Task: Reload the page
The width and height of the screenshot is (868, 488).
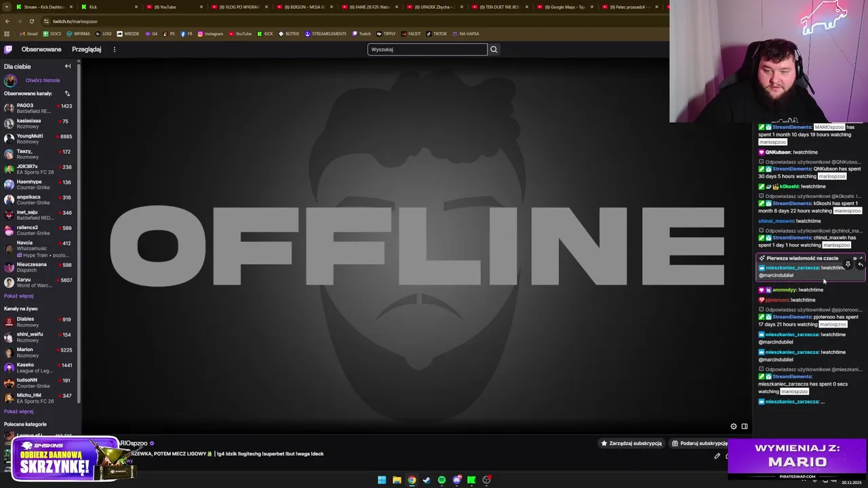Action: coord(31,21)
